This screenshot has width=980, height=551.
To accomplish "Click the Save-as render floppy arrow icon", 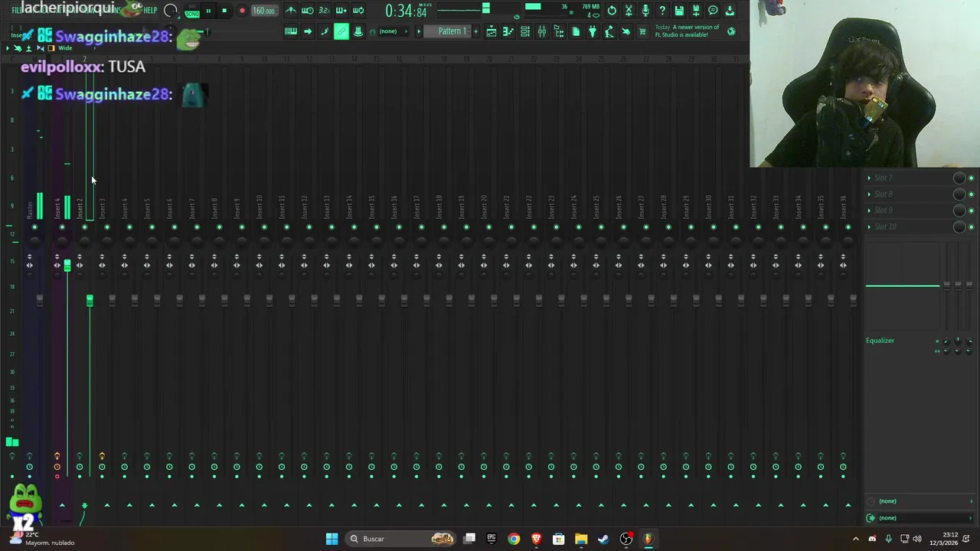I will (696, 11).
